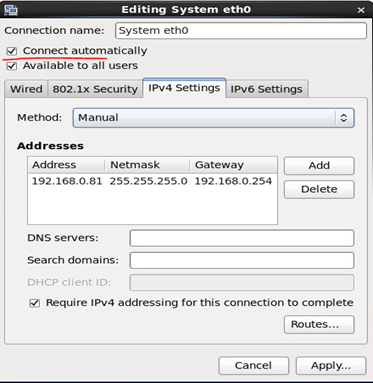Apply the connection settings
This screenshot has width=373, height=383.
(x=331, y=366)
